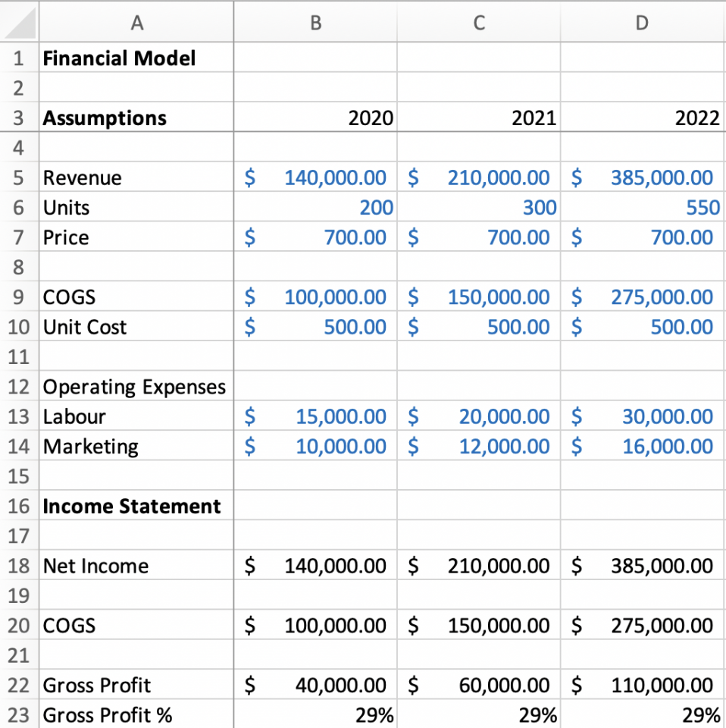Select column D header
This screenshot has width=726, height=728.
click(642, 23)
